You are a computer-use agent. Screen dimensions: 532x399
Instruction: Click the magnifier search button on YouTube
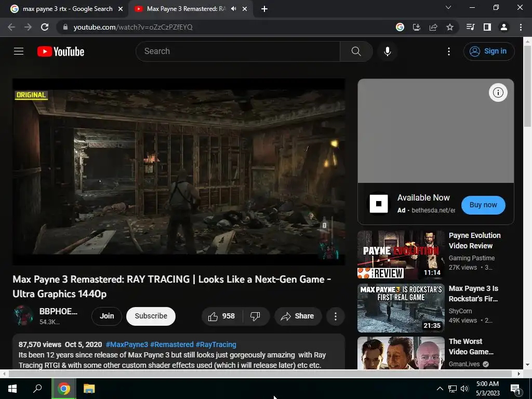pyautogui.click(x=356, y=51)
